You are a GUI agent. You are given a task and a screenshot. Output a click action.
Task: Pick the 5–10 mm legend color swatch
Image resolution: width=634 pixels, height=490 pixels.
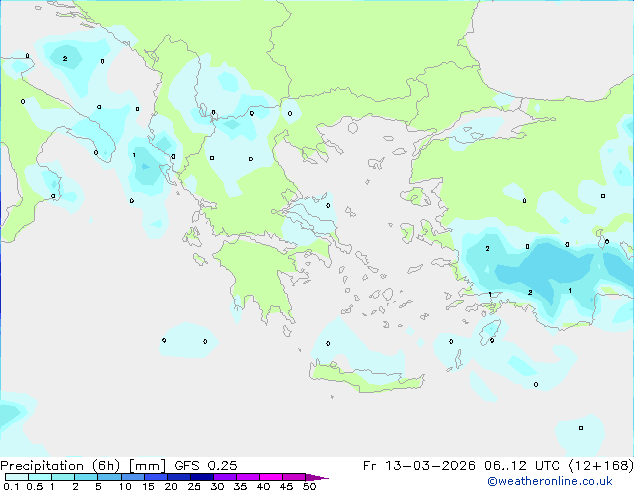(x=109, y=477)
